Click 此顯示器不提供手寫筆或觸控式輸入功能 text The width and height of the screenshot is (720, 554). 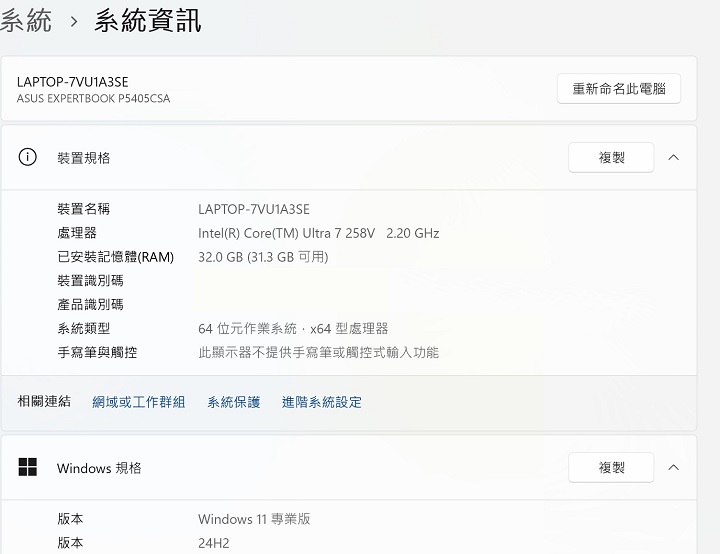pyautogui.click(x=318, y=352)
